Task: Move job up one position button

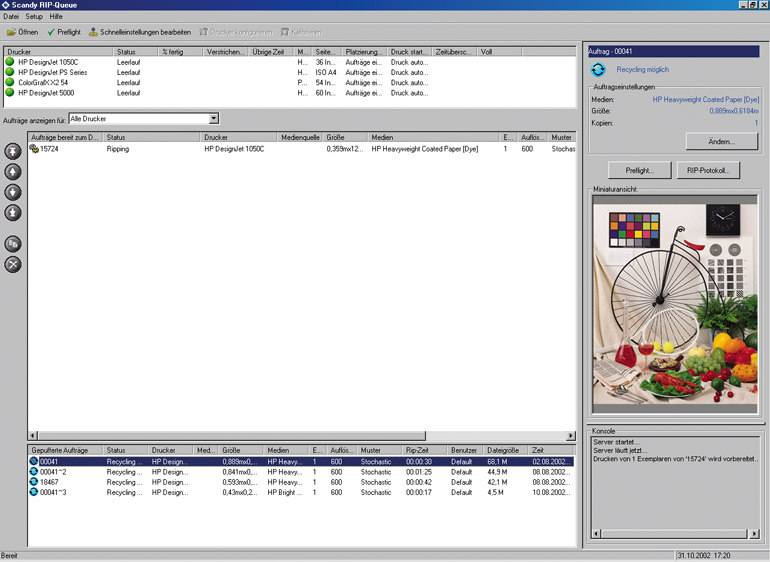Action: click(x=13, y=172)
